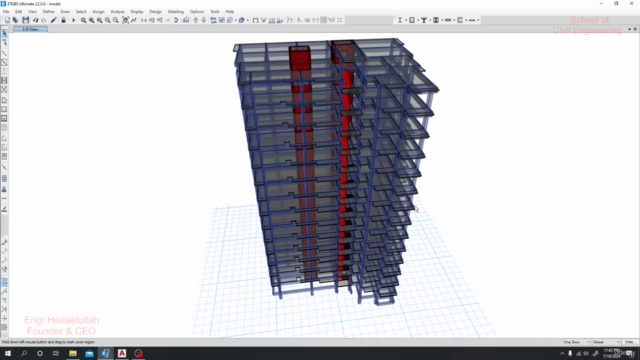The width and height of the screenshot is (640, 360).
Task: Open the Detailing menu
Action: pyautogui.click(x=176, y=11)
